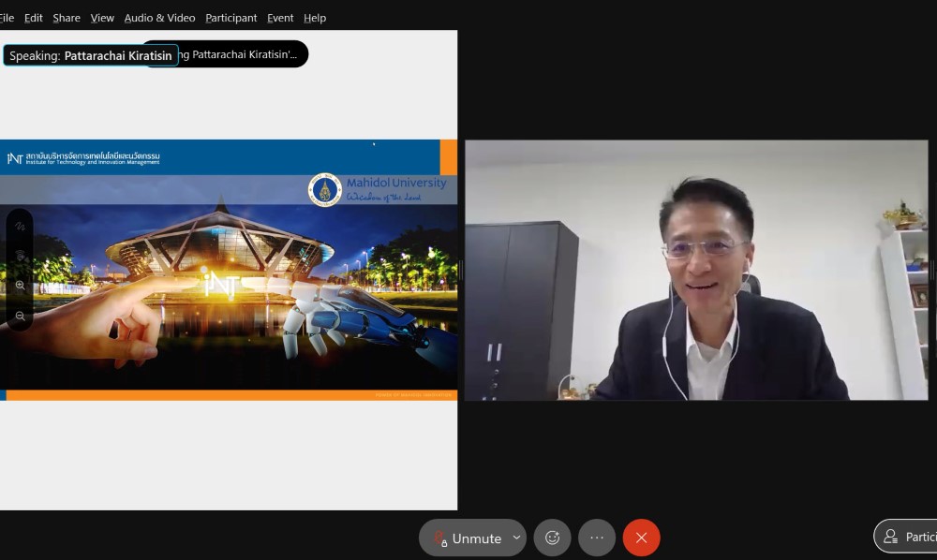
Task: Open more options ellipsis button
Action: click(597, 538)
